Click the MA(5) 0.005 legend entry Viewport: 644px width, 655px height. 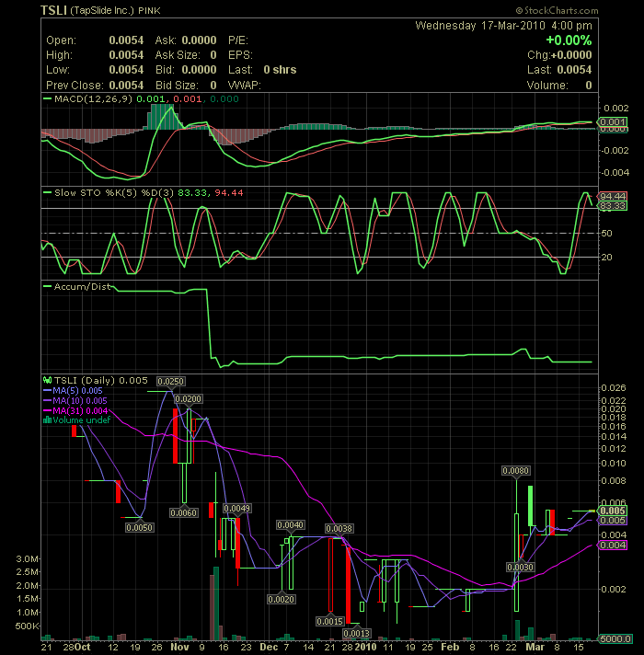[77, 391]
